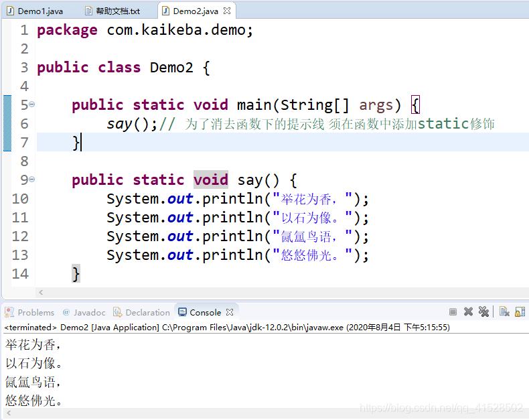Open the 帮助文档.txt tab
The height and width of the screenshot is (420, 529).
pos(112,11)
